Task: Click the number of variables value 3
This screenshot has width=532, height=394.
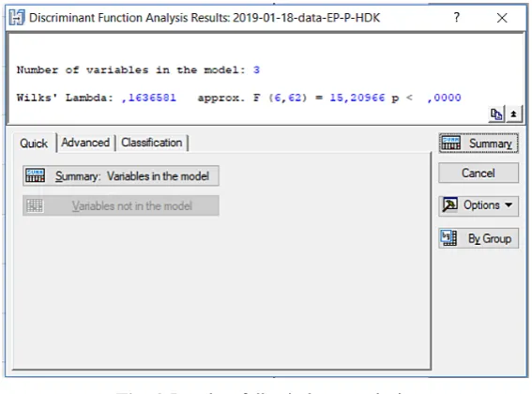Action: 256,70
